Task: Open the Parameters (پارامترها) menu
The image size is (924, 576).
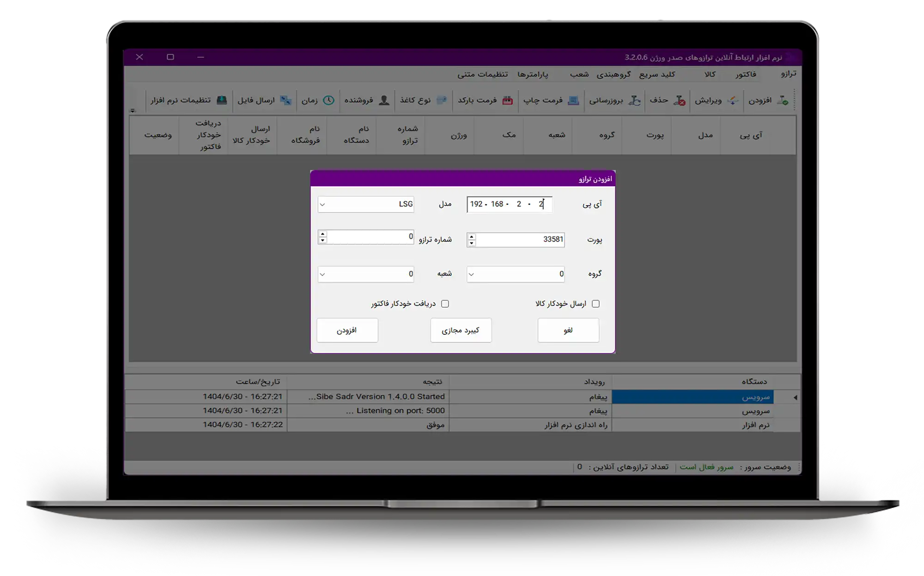Action: coord(532,74)
